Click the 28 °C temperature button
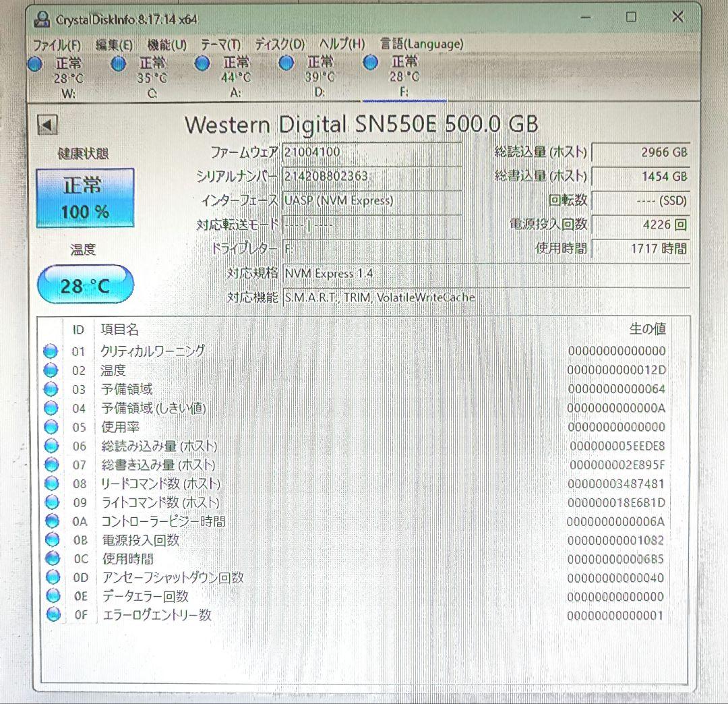The image size is (728, 704). pos(86,285)
